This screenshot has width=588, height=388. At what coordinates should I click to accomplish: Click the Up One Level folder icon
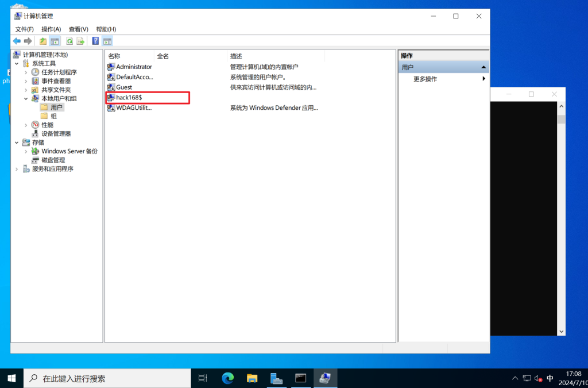pos(43,41)
